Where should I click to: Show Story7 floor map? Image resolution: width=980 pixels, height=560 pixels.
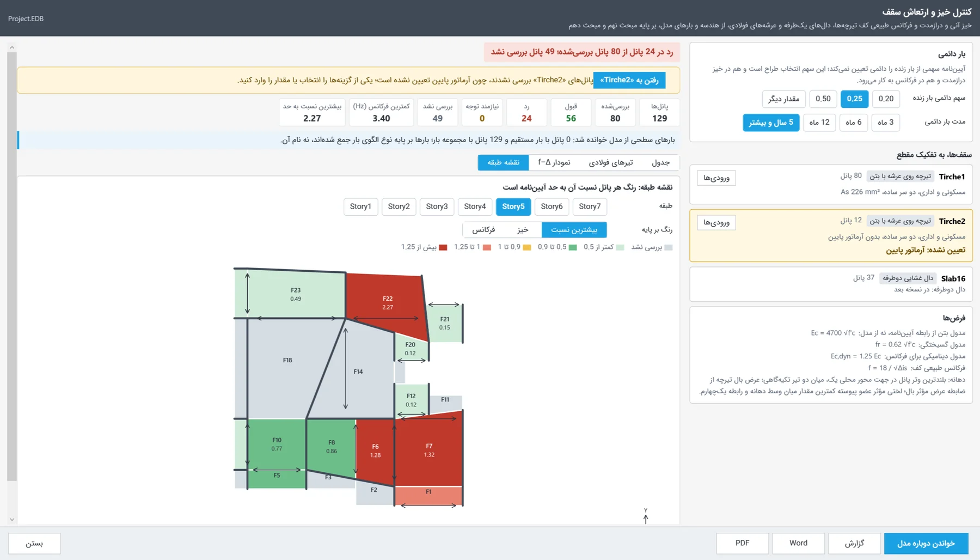[x=590, y=206]
